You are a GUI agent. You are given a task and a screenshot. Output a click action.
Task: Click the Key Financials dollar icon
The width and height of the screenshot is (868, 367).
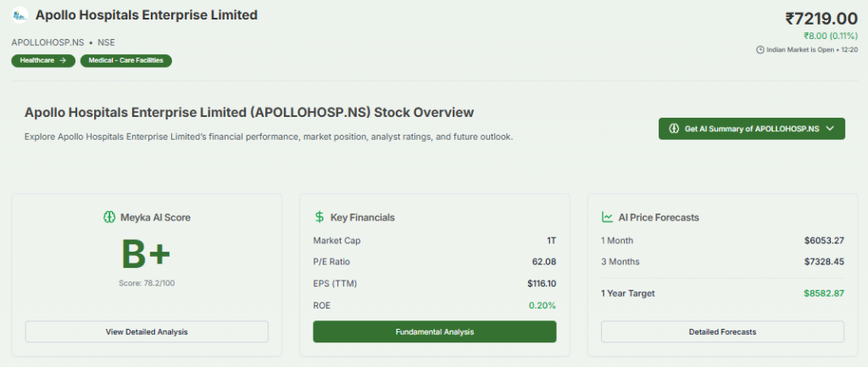click(x=320, y=218)
